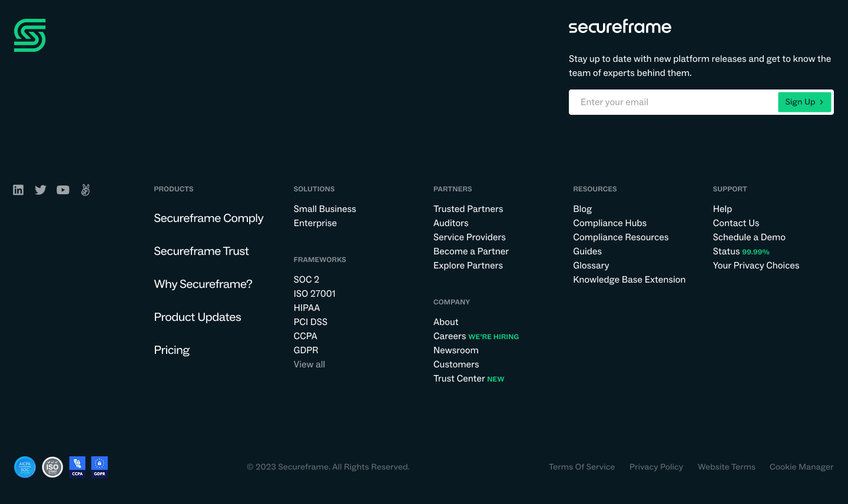Click the secureframe wordmark above newsletter

[x=620, y=26]
